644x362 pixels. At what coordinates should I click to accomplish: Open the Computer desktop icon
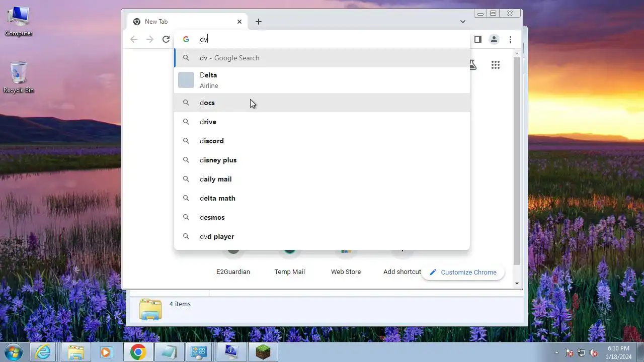pos(19,21)
